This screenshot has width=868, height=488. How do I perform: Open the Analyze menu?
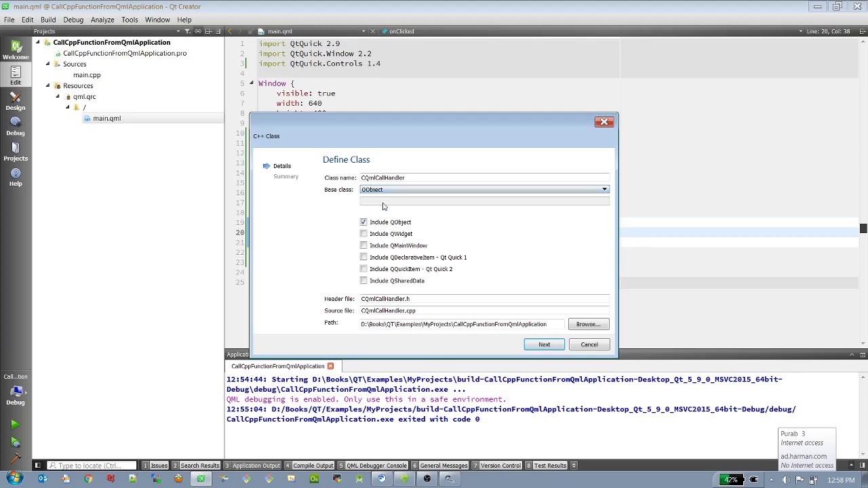pos(102,20)
